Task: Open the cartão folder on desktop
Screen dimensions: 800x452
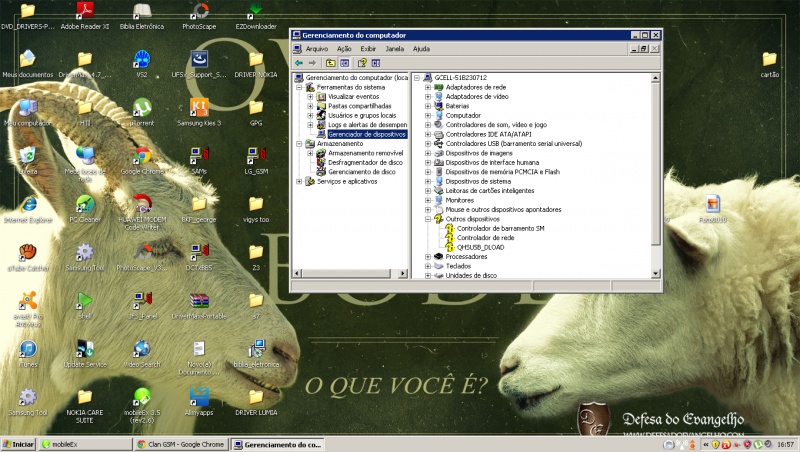Action: 769,65
